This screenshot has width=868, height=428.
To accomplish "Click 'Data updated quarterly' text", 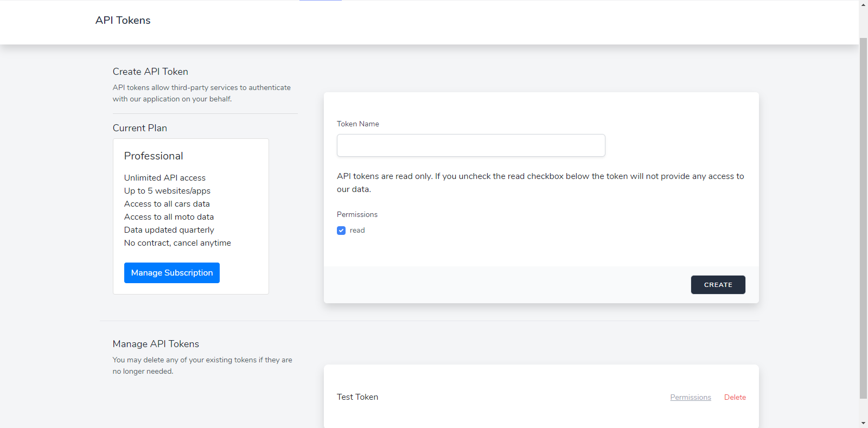I will 169,230.
